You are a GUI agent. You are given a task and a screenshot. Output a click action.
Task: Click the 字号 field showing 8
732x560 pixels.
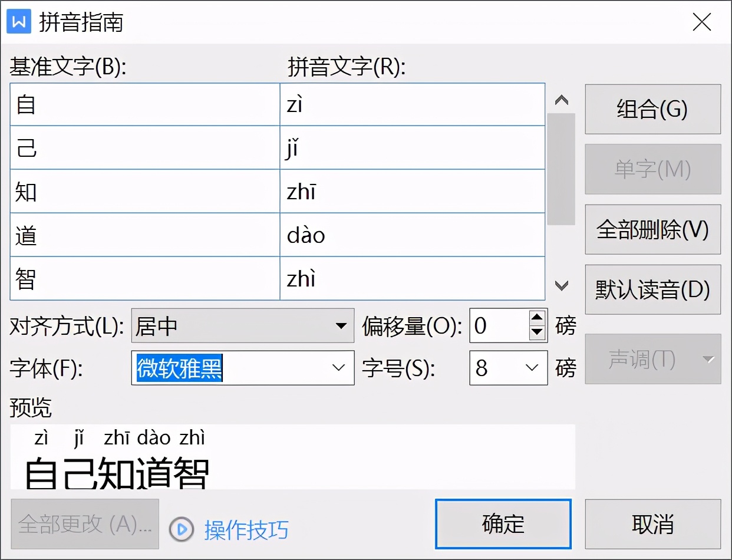(x=508, y=368)
